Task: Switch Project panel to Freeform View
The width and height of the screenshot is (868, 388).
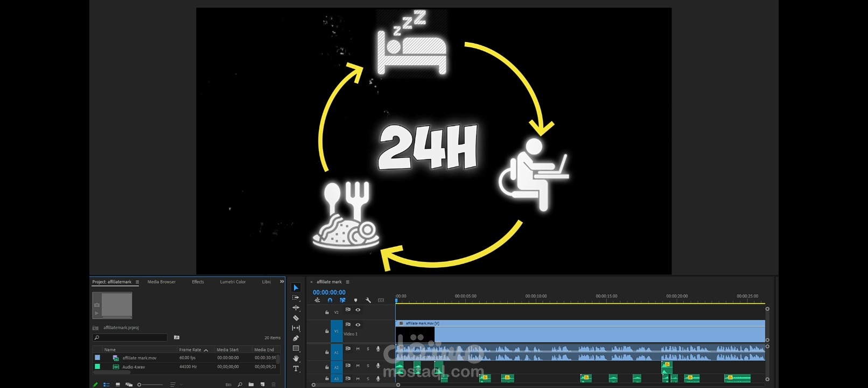Action: [x=129, y=385]
